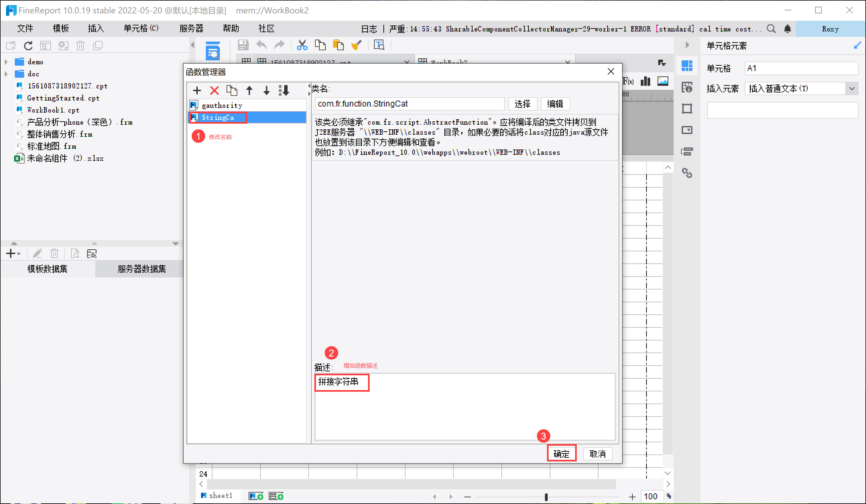Switch to the 服务器数据集 tab

pyautogui.click(x=141, y=269)
